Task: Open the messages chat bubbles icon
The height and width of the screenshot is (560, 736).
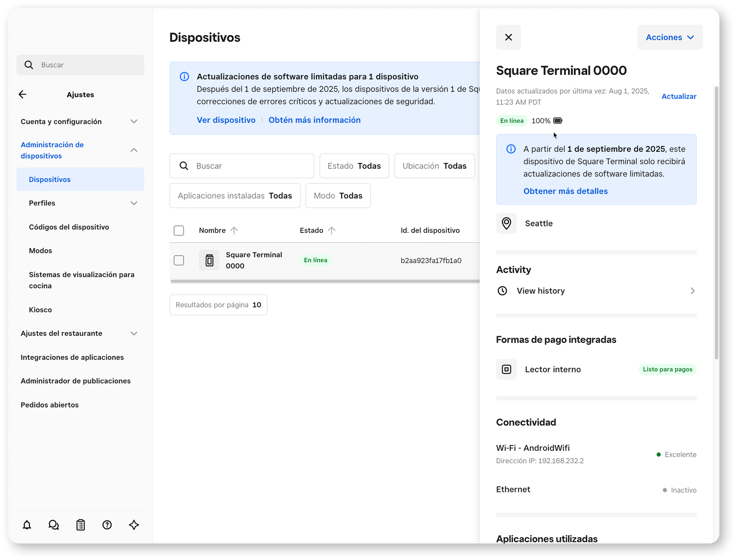Action: (x=54, y=525)
